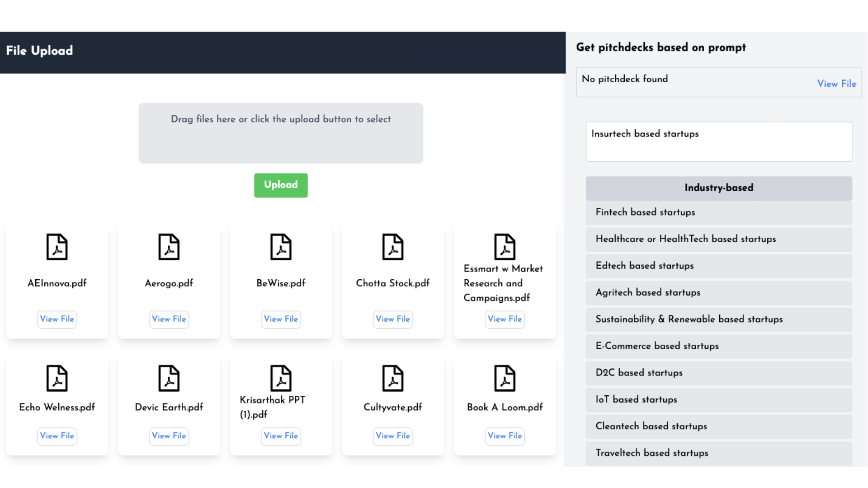Select Traveltech based startups
Image resolution: width=868 pixels, height=488 pixels.
(x=718, y=453)
